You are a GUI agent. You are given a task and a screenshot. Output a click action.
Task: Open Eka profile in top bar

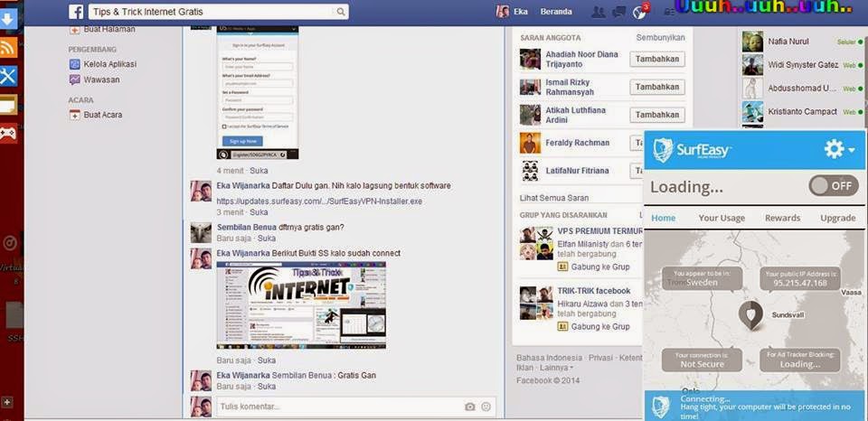coord(512,12)
